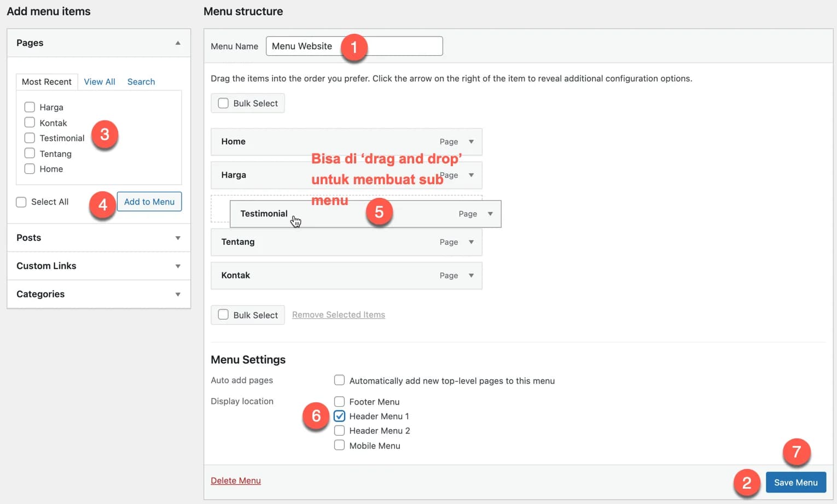Click the Add to Menu button
837x504 pixels.
tap(149, 202)
